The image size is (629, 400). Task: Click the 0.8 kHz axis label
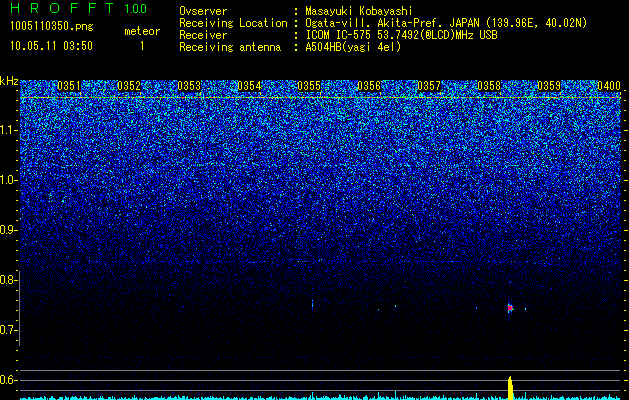[6, 280]
